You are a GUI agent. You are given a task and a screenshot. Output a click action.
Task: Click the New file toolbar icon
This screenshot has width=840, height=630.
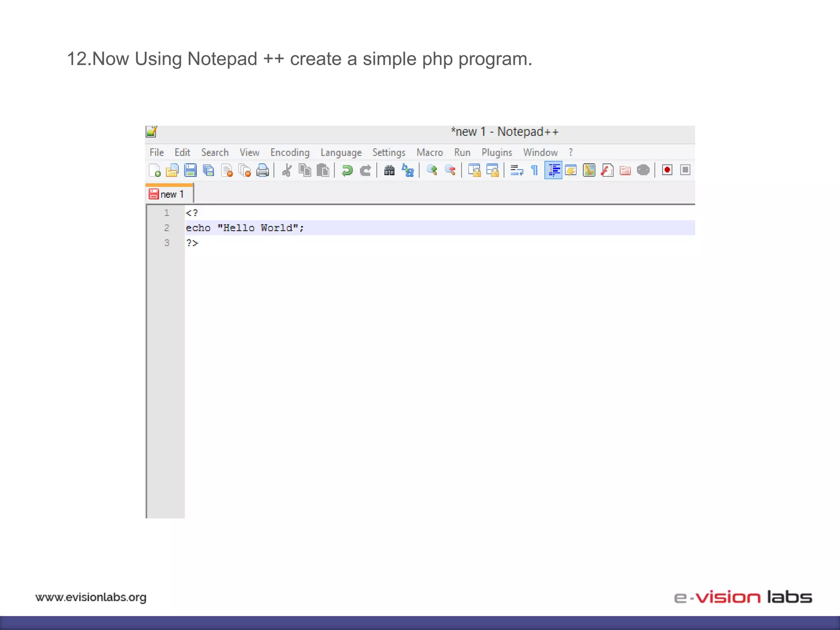[x=155, y=170]
